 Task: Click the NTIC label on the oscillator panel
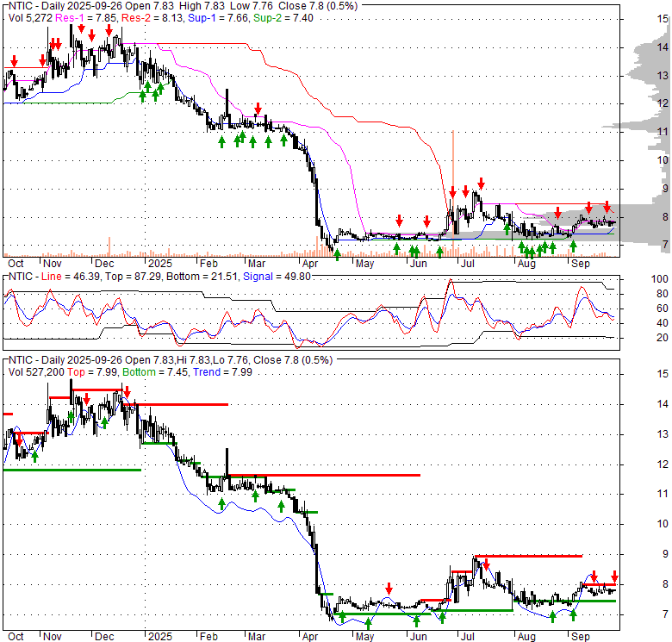point(21,277)
